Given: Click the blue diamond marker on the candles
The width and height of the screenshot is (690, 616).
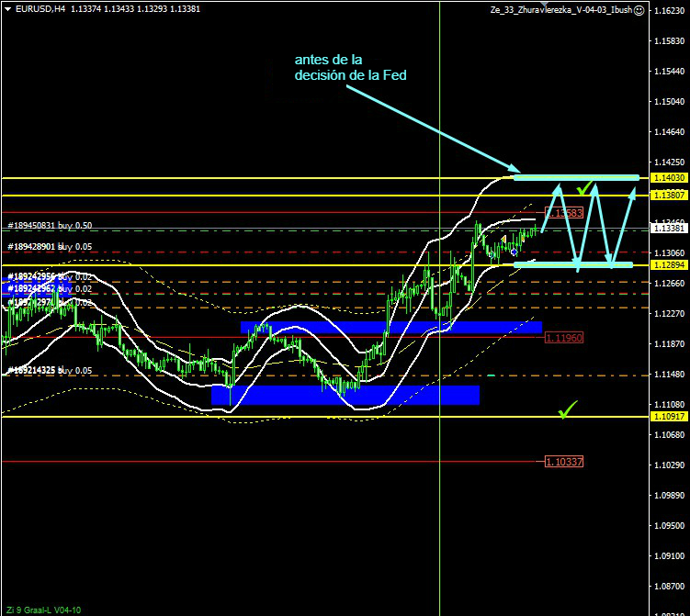Looking at the screenshot, I should (x=514, y=250).
